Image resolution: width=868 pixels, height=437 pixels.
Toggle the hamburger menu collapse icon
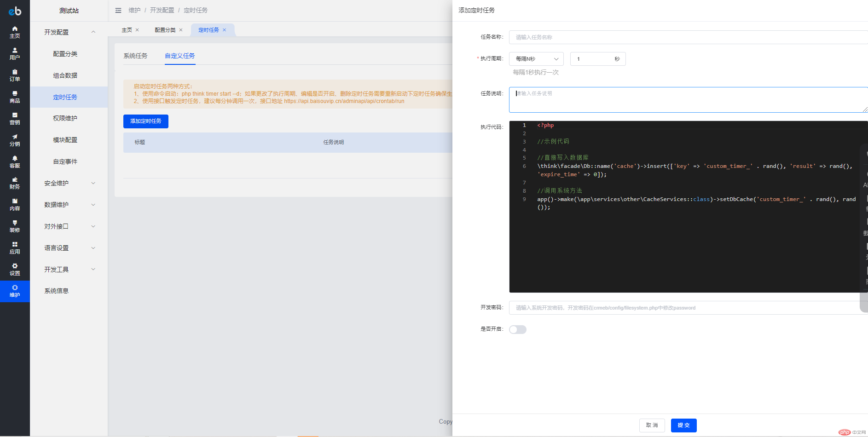pyautogui.click(x=118, y=10)
